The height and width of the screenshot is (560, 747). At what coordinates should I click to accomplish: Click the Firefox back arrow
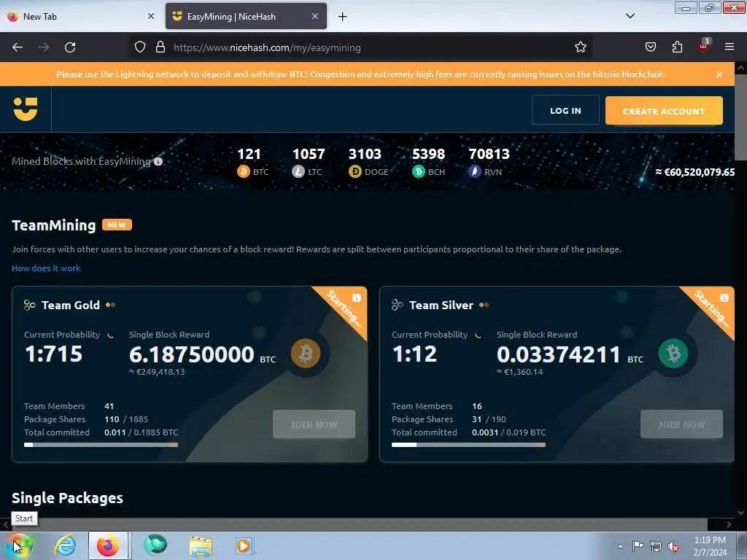pos(18,47)
